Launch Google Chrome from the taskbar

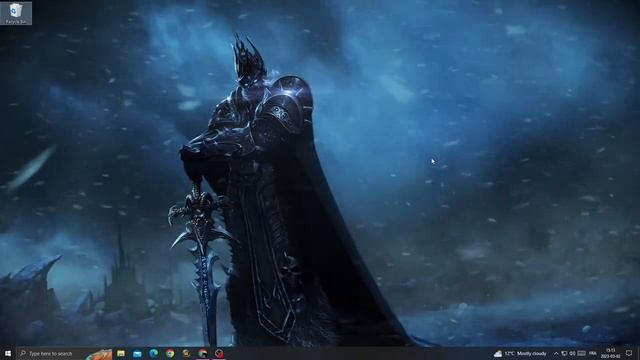pos(170,353)
